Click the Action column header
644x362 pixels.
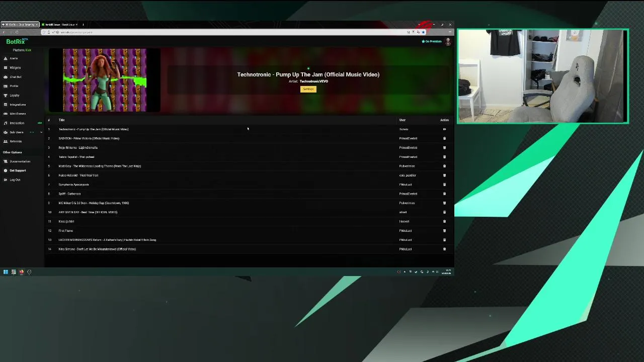point(444,120)
